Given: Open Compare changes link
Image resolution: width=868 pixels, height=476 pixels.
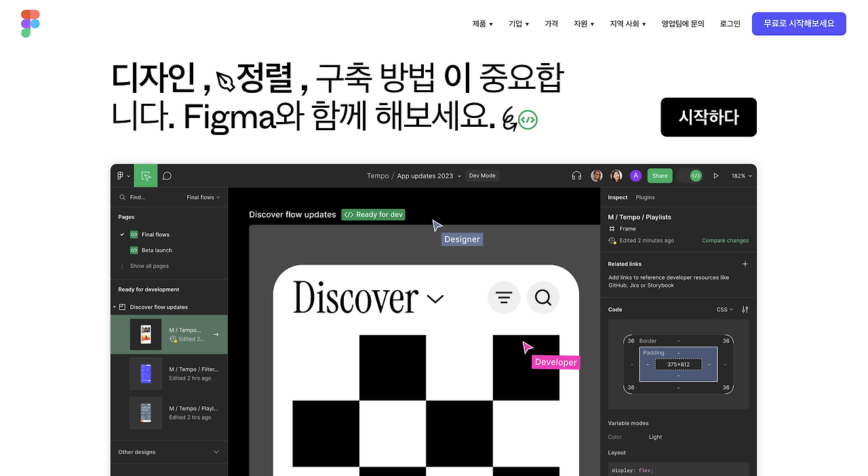Looking at the screenshot, I should (725, 240).
